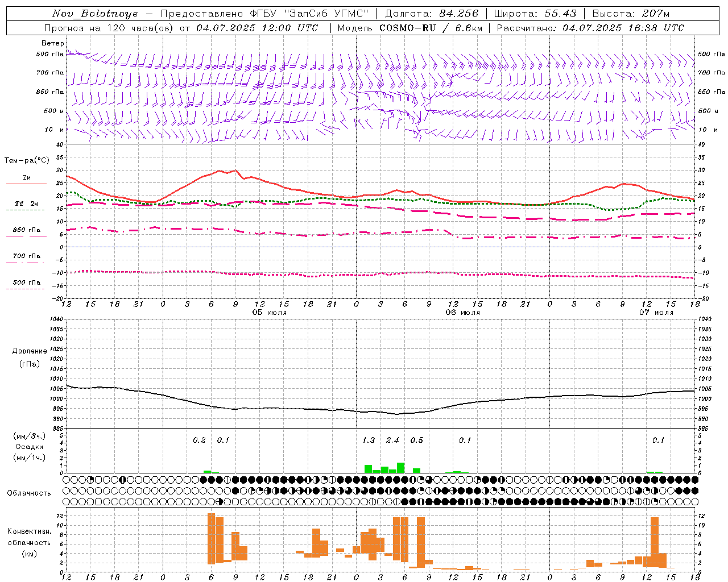
Task: Click the longitude value Долгота: 84.256
Action: pos(432,14)
